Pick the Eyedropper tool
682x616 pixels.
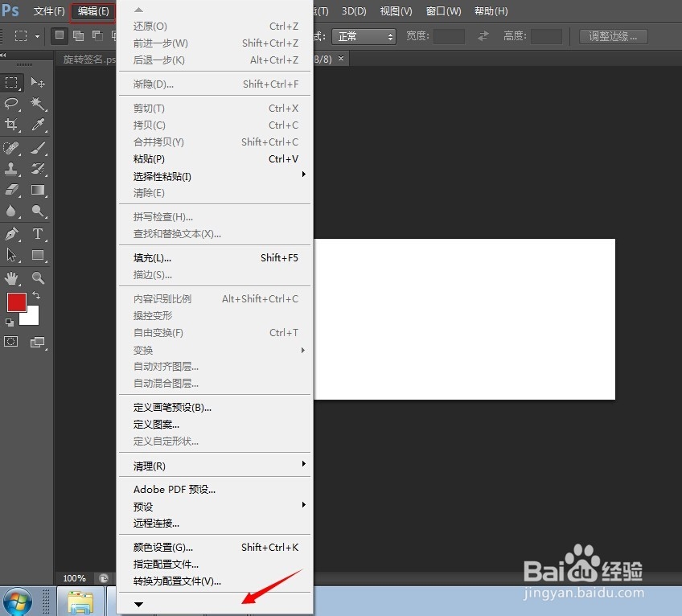(38, 125)
